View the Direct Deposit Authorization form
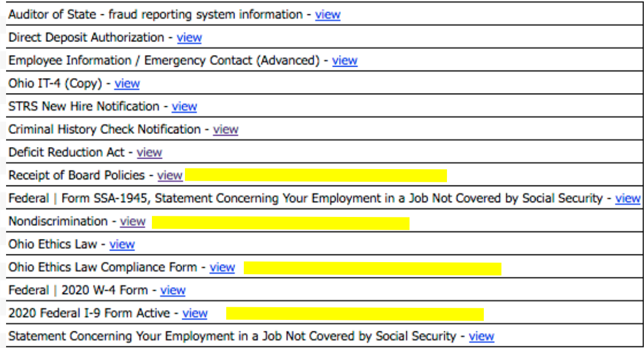The width and height of the screenshot is (644, 348). point(189,38)
